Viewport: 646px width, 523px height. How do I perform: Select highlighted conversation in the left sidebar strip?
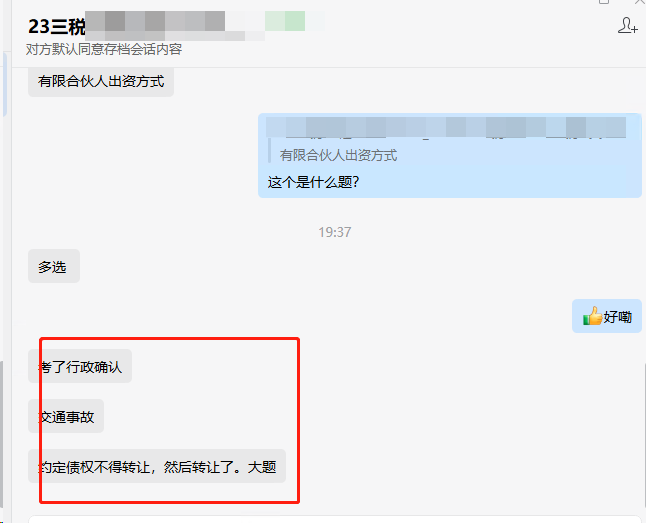tap(5, 84)
